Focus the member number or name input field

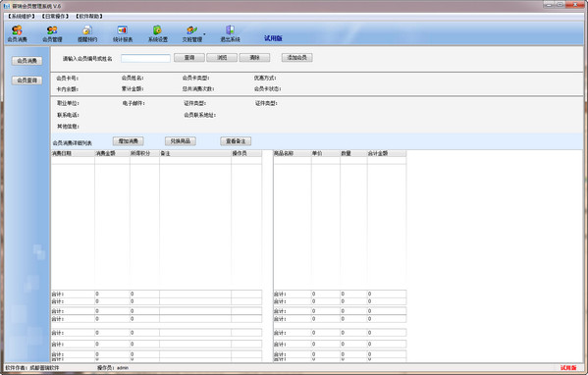pyautogui.click(x=145, y=58)
